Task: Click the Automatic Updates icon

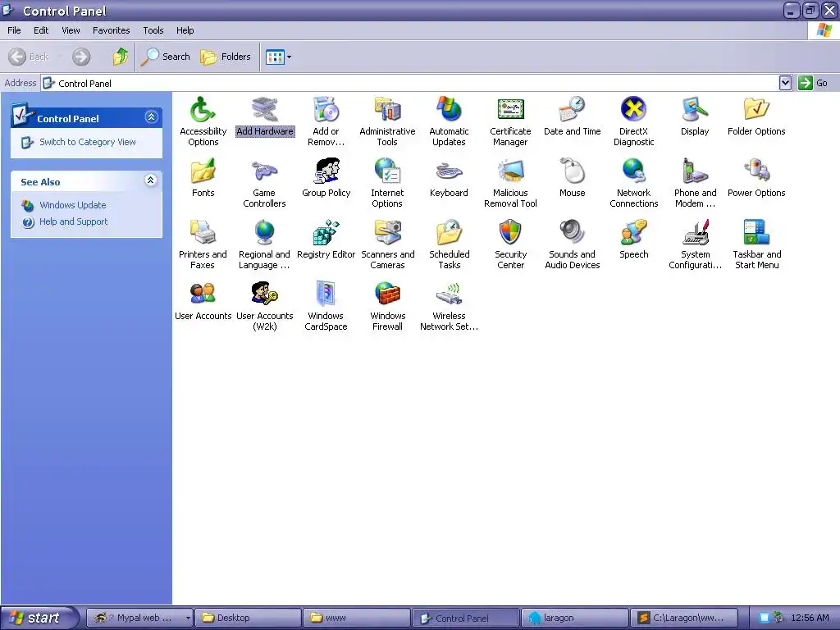Action: (449, 110)
